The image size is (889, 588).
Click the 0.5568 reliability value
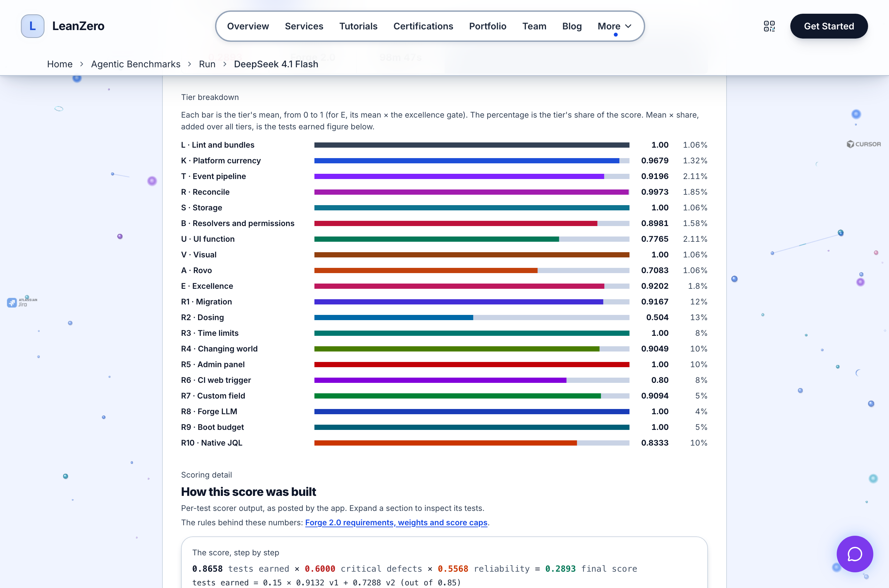click(453, 568)
